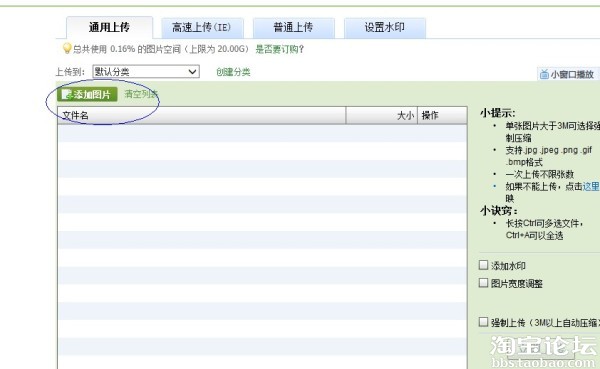Click the 操作 column header
Viewport: 600px width, 369px height.
[x=442, y=115]
